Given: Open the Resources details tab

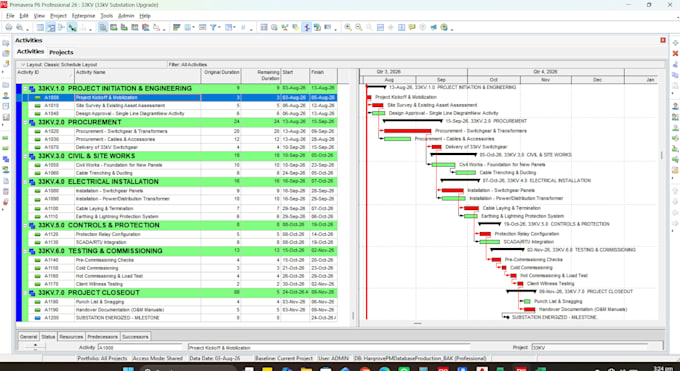Looking at the screenshot, I should 71,337.
